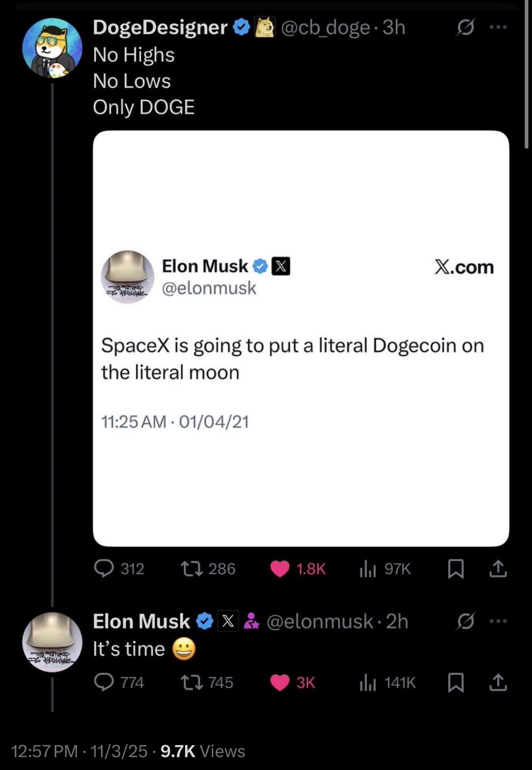Open Grok icon on Elon Musk's reply
Viewport: 532px width, 770px height.
point(465,621)
